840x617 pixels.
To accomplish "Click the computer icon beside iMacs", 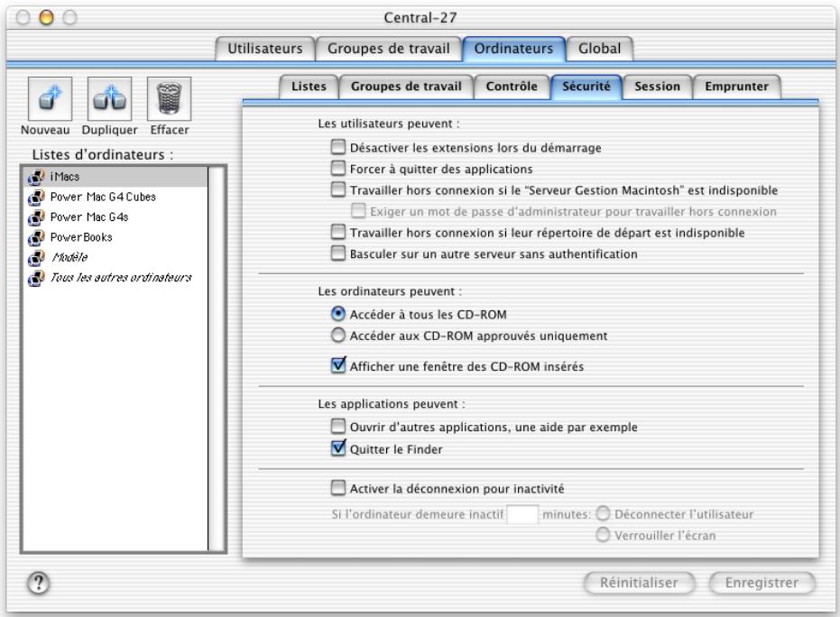I will coord(36,177).
